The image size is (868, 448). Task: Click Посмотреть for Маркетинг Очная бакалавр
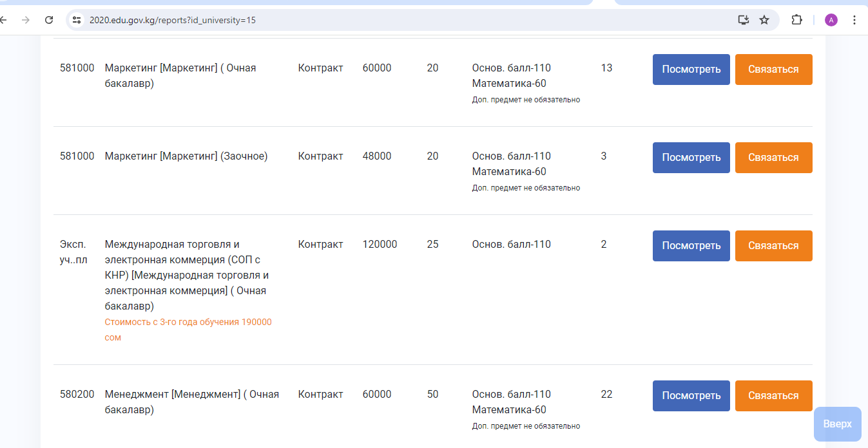[x=691, y=70]
